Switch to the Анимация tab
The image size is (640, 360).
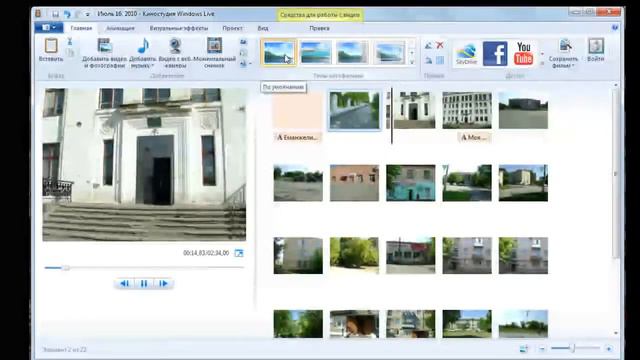coord(120,28)
